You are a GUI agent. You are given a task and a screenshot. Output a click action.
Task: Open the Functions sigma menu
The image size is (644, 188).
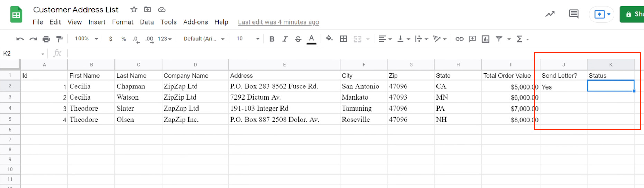point(523,39)
